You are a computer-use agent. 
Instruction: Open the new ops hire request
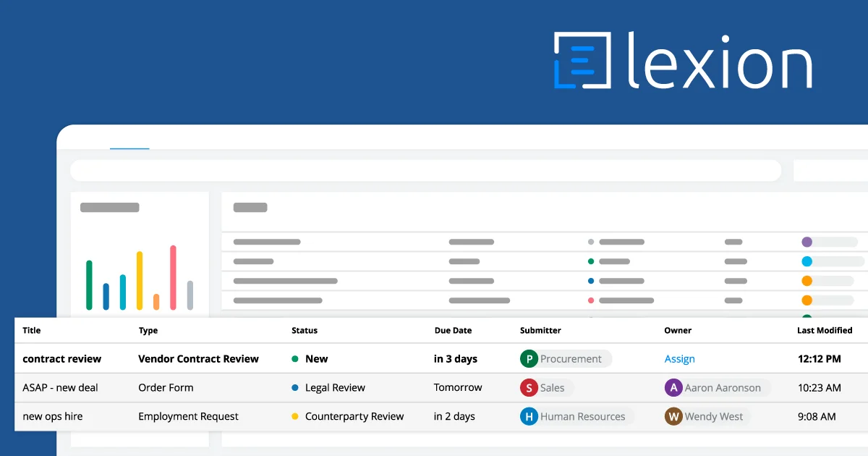pos(53,417)
